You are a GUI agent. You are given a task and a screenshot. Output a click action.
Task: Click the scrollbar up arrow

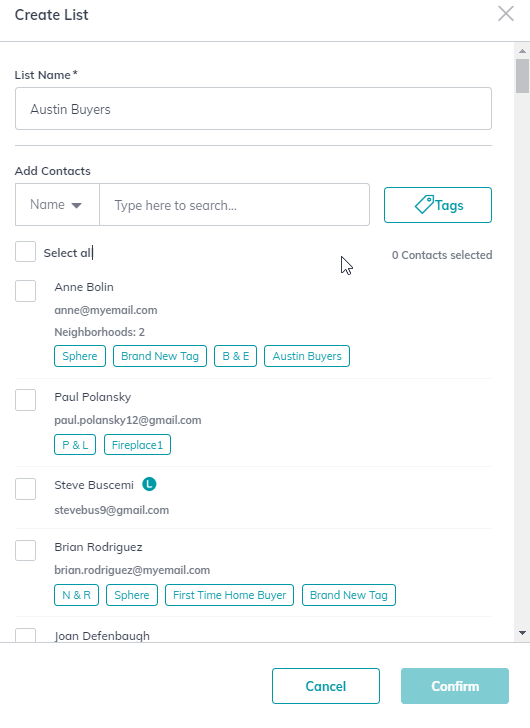click(522, 51)
